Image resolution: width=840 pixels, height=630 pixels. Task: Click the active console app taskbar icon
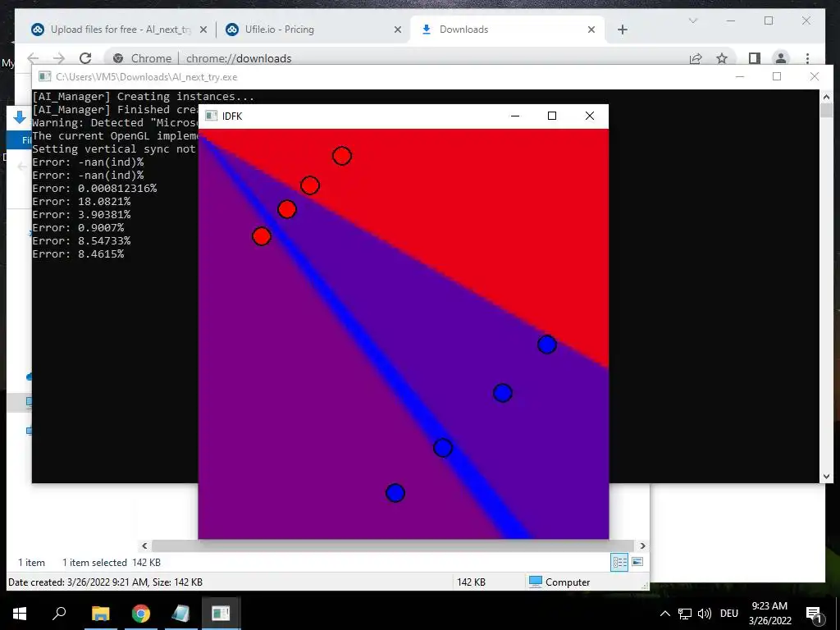pos(221,614)
